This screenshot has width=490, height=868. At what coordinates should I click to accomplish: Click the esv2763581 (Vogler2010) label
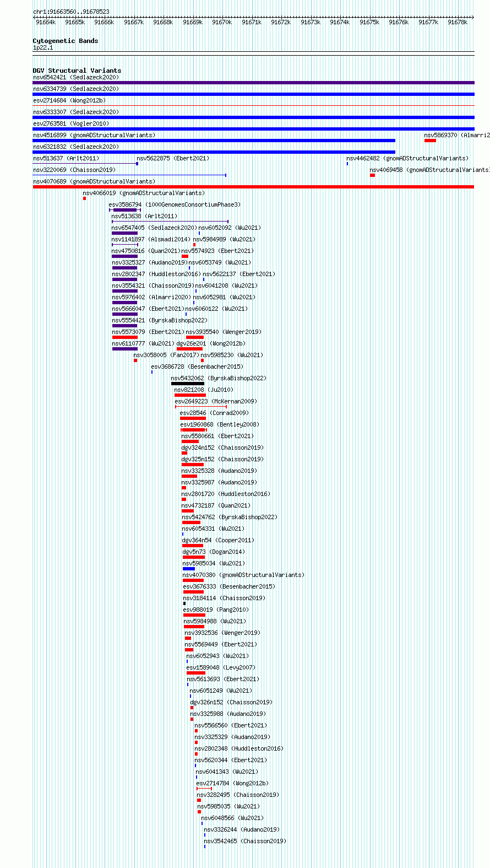pyautogui.click(x=70, y=123)
